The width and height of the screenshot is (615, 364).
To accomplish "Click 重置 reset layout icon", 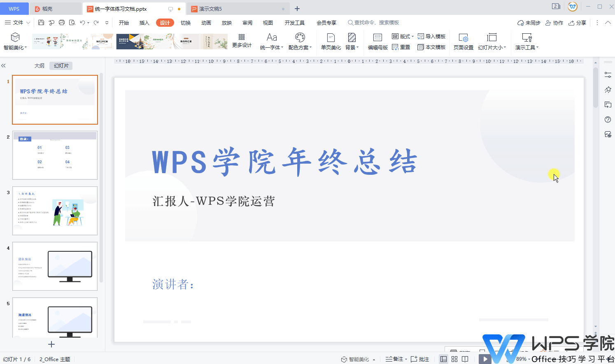I will (401, 47).
